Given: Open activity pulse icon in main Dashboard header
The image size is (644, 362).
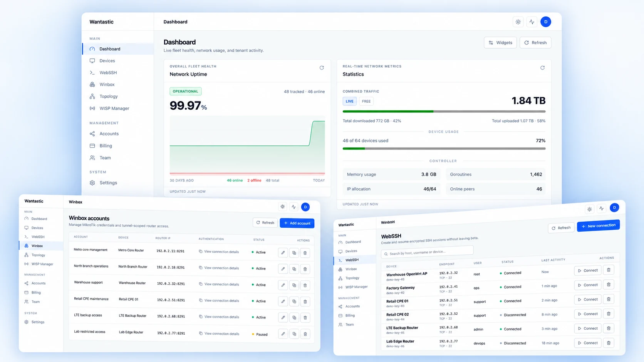Looking at the screenshot, I should tap(532, 22).
